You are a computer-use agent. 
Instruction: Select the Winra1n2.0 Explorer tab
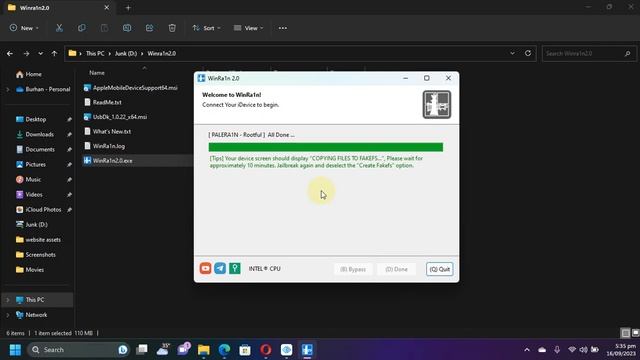pos(58,7)
